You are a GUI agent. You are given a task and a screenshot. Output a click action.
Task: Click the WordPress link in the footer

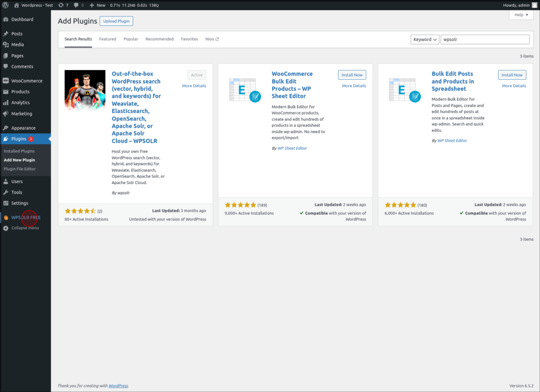pyautogui.click(x=118, y=386)
